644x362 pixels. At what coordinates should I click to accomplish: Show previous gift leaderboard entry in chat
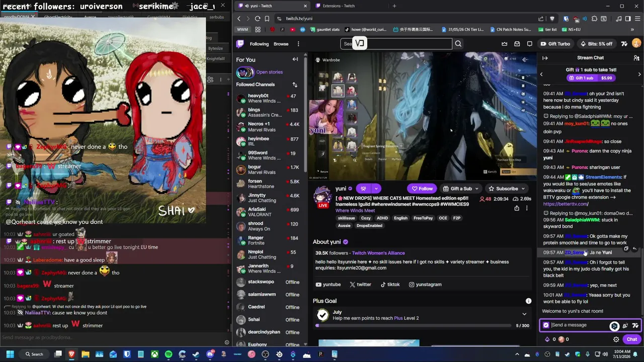(541, 74)
